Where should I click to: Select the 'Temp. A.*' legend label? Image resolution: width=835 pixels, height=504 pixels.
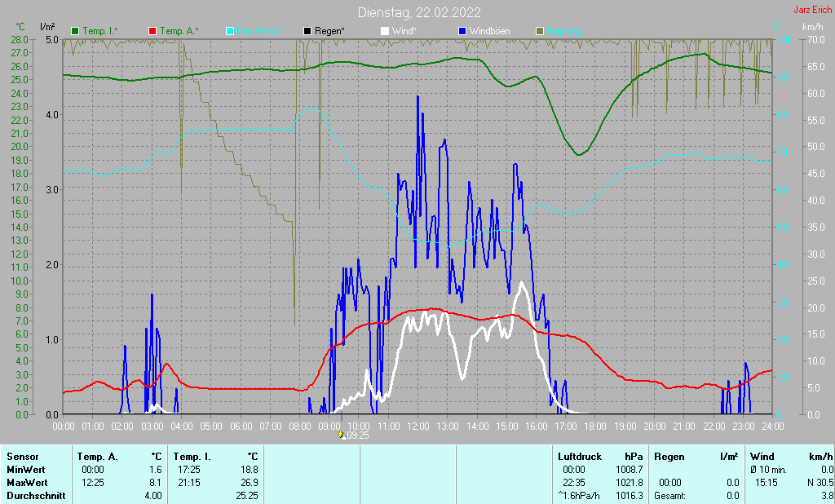point(179,31)
